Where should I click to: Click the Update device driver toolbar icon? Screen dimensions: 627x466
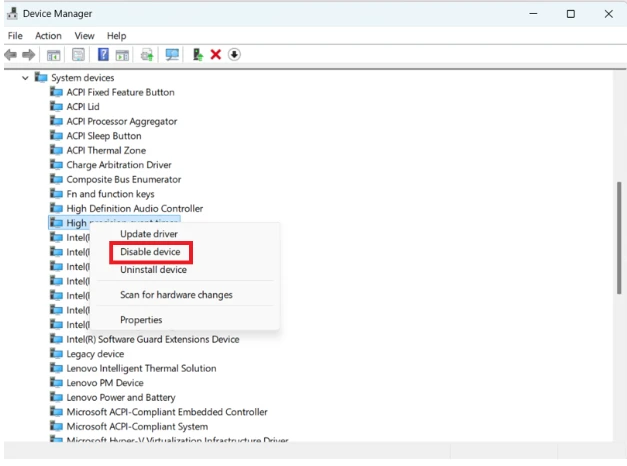198,54
